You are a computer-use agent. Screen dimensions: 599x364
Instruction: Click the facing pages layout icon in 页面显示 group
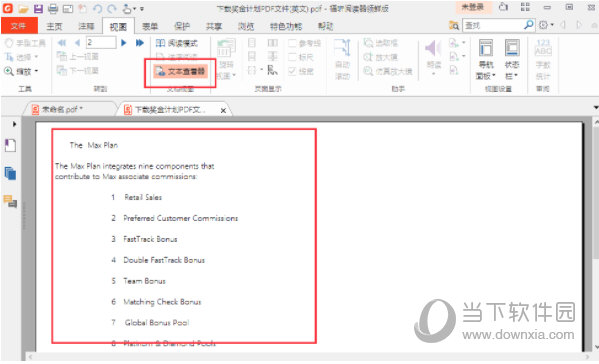(x=272, y=43)
